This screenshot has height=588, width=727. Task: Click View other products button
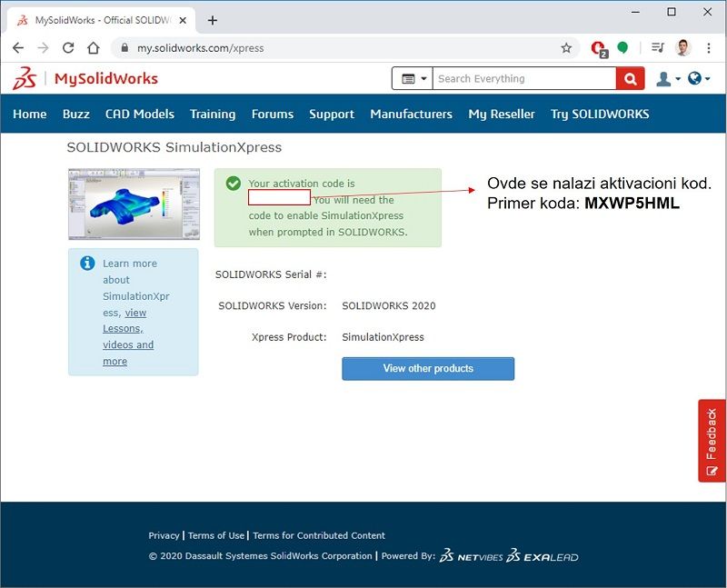click(x=428, y=368)
